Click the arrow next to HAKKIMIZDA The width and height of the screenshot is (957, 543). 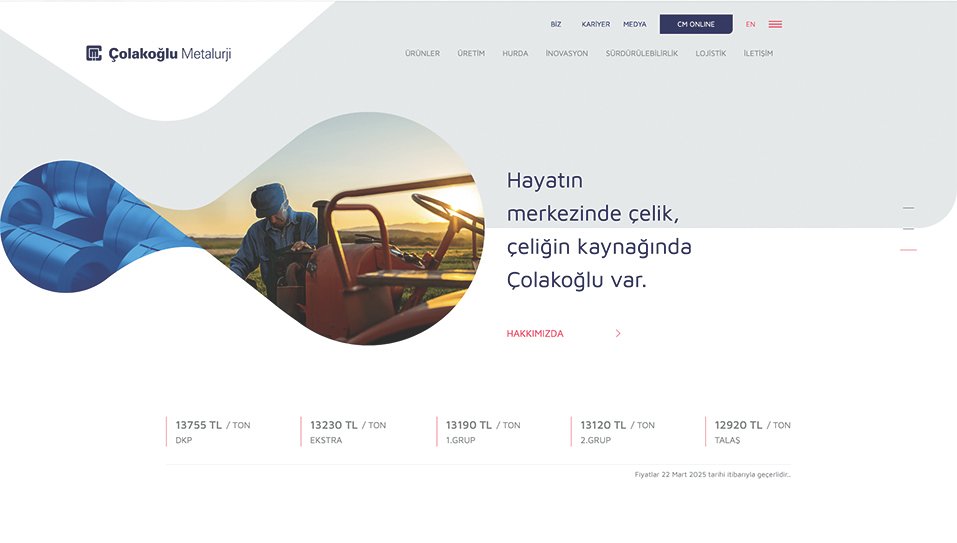pyautogui.click(x=618, y=333)
